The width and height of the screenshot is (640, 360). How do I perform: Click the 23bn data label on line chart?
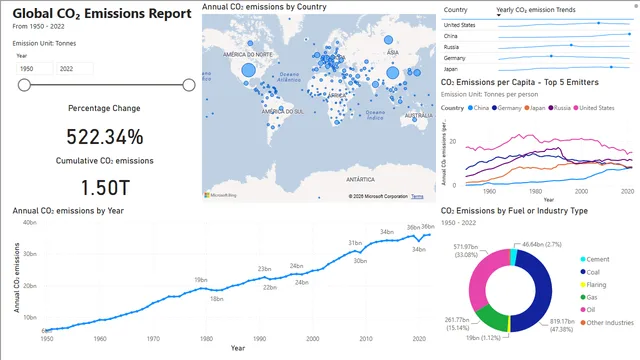[264, 269]
